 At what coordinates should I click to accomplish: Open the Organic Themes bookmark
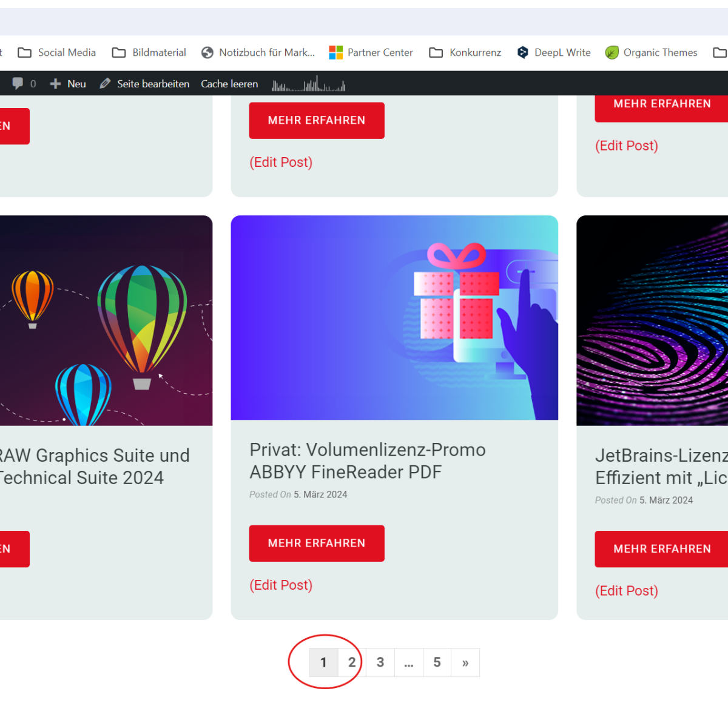click(x=652, y=53)
